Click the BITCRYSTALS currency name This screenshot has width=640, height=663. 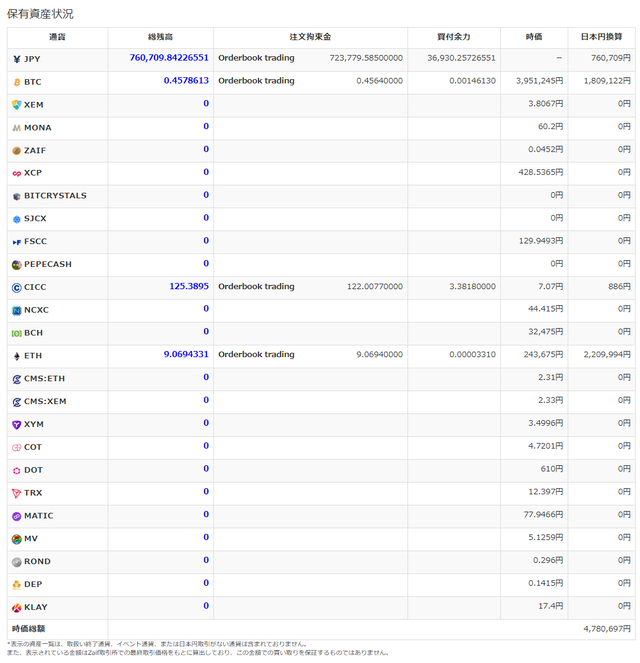coord(55,196)
